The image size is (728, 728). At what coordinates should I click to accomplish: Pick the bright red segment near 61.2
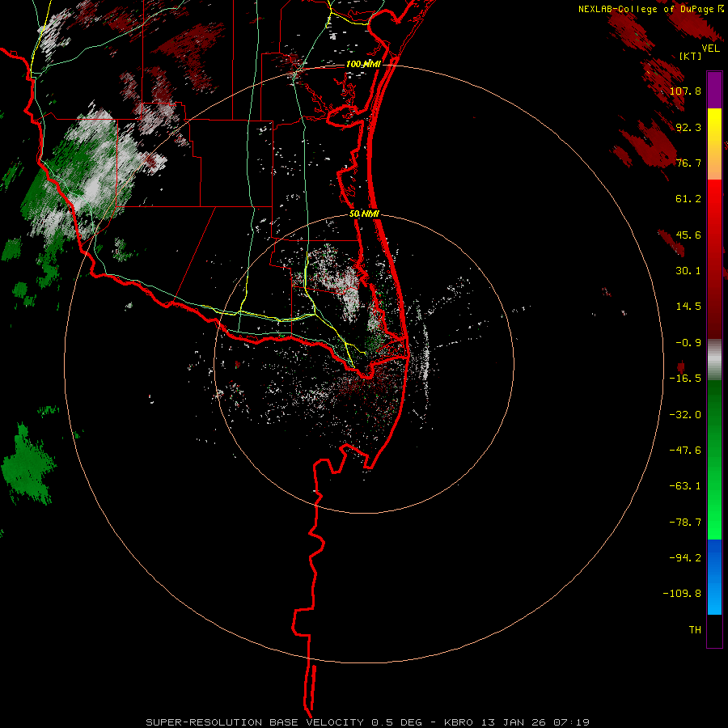click(x=714, y=199)
